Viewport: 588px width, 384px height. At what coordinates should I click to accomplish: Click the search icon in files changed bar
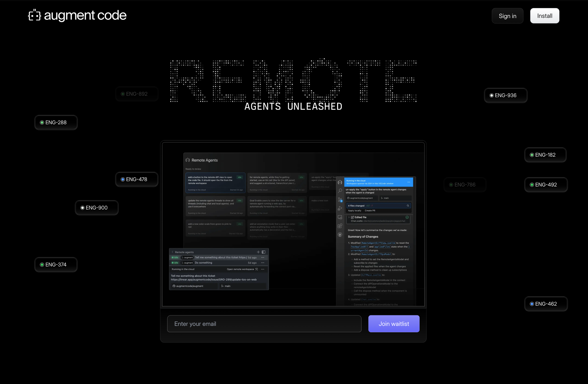tap(408, 206)
